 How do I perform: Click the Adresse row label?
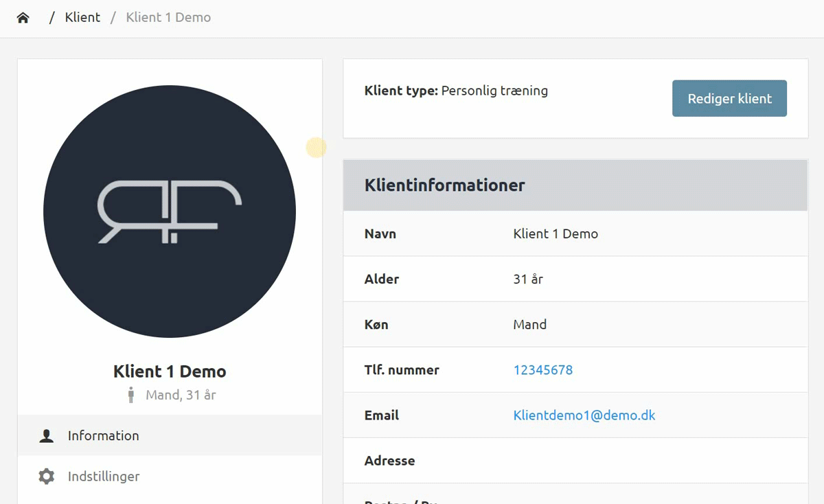[389, 461]
